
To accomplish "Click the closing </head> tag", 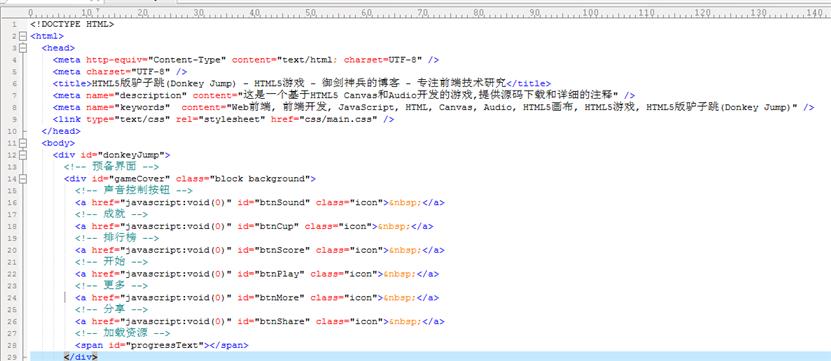I will point(61,131).
